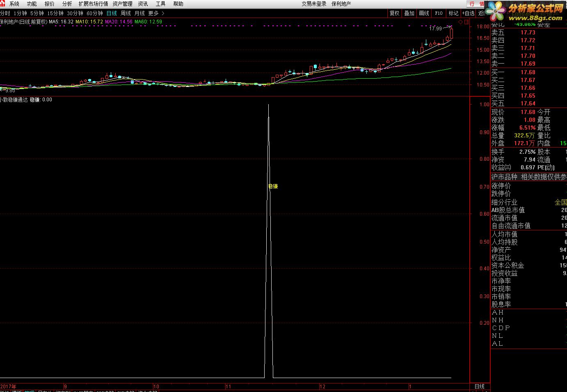Open the 分析 menu

click(67, 4)
